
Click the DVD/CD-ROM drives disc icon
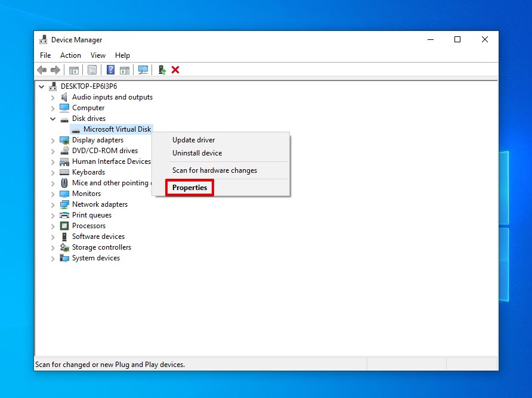point(64,151)
